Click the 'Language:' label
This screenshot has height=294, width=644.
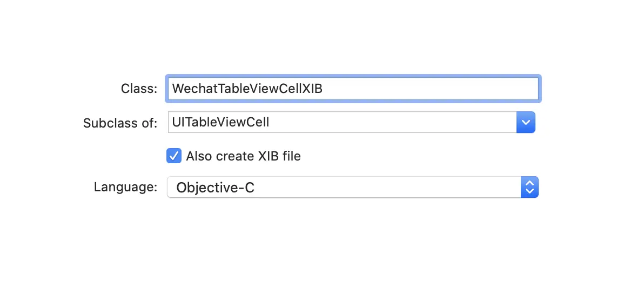coord(125,188)
